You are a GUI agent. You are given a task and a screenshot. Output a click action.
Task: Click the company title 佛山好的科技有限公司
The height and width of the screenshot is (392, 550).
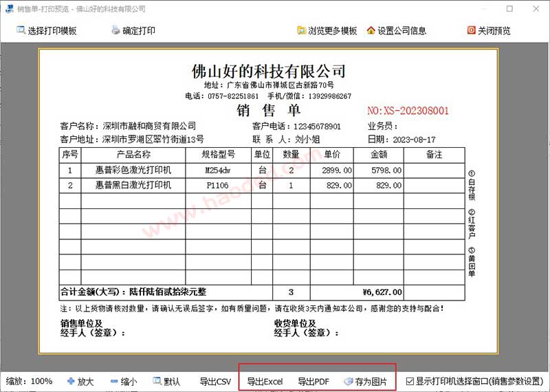tap(269, 72)
